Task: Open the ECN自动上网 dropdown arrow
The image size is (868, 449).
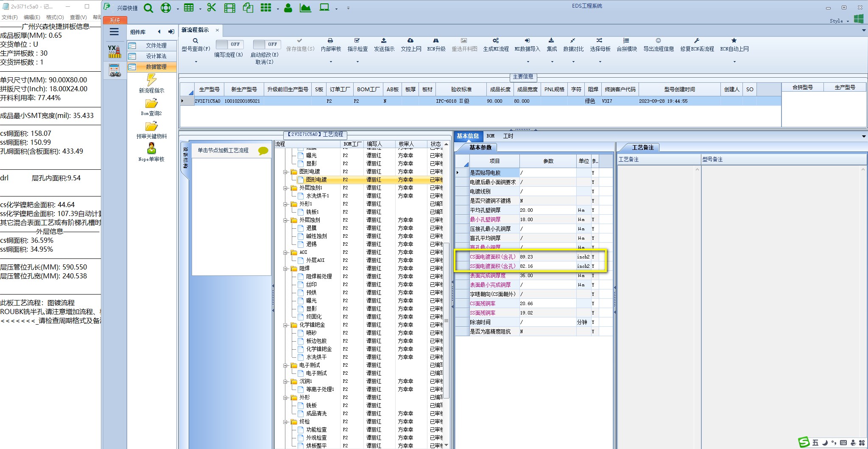Action: (734, 62)
